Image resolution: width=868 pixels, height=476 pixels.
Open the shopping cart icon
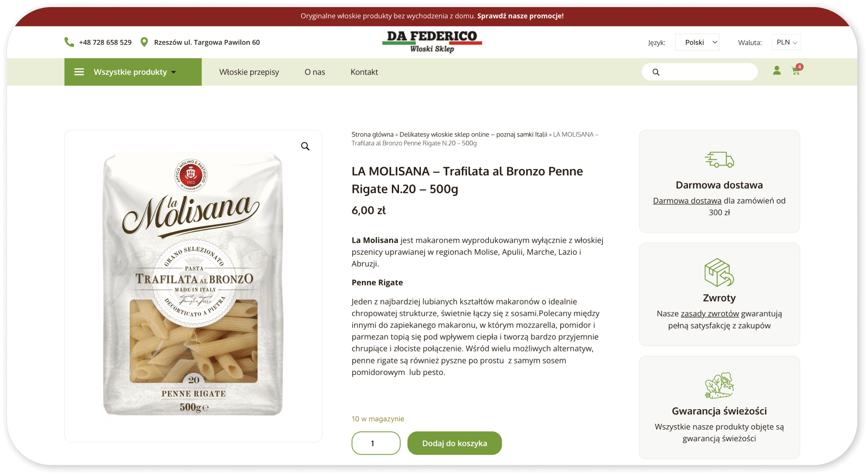[796, 70]
